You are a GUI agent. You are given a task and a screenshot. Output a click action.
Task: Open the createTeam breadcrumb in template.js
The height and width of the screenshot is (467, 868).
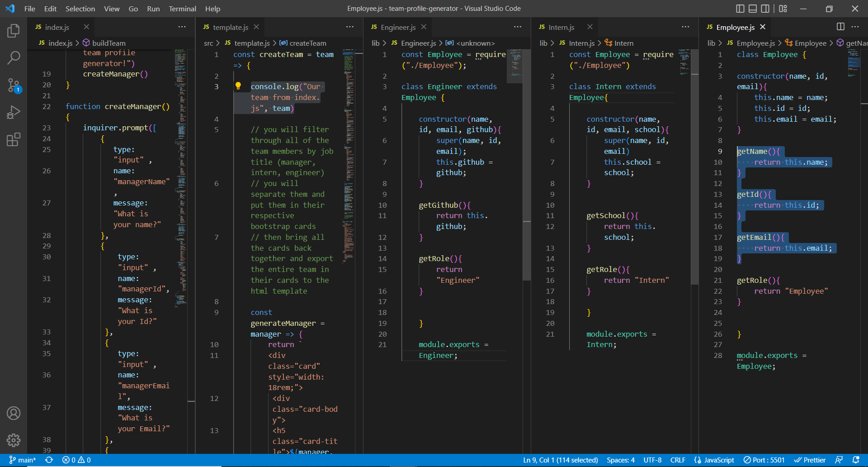[x=307, y=43]
